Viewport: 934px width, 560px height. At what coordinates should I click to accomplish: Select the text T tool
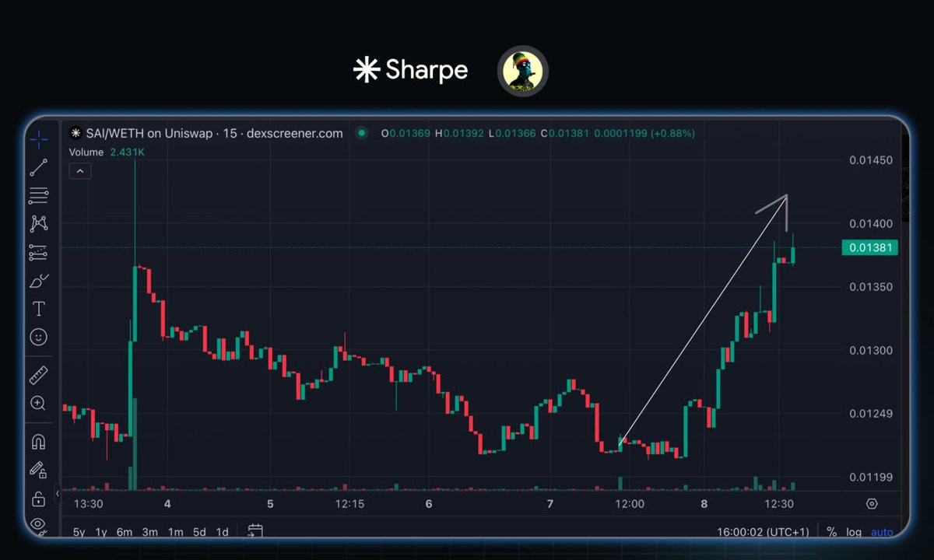(x=38, y=309)
